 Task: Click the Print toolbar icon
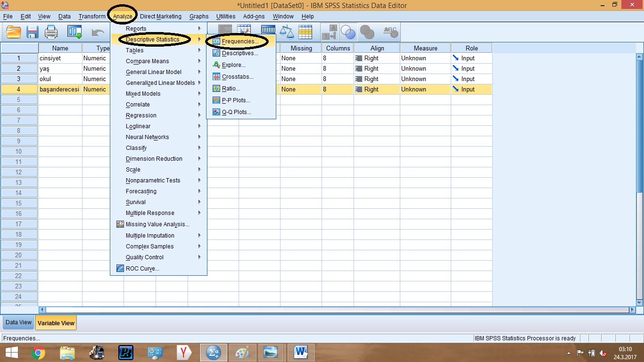tap(51, 32)
